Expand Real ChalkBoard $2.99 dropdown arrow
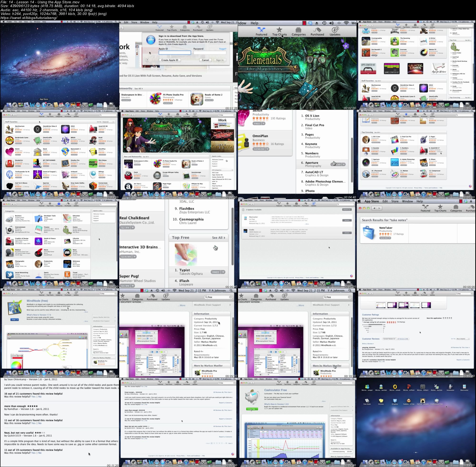This screenshot has width=476, height=467. (133, 227)
